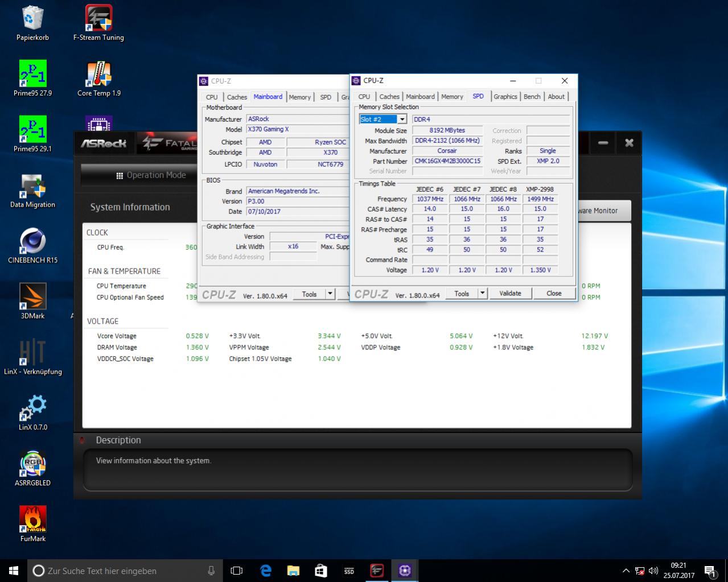Expand Tools dropdown arrow in back CPU-Z
728x582 pixels.
click(330, 294)
